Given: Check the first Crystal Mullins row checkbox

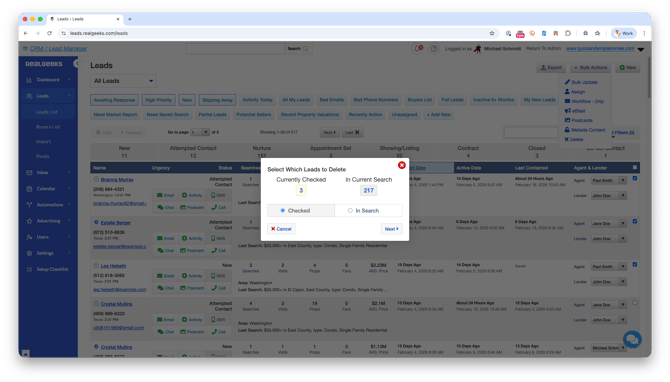Looking at the screenshot, I should coord(635,303).
